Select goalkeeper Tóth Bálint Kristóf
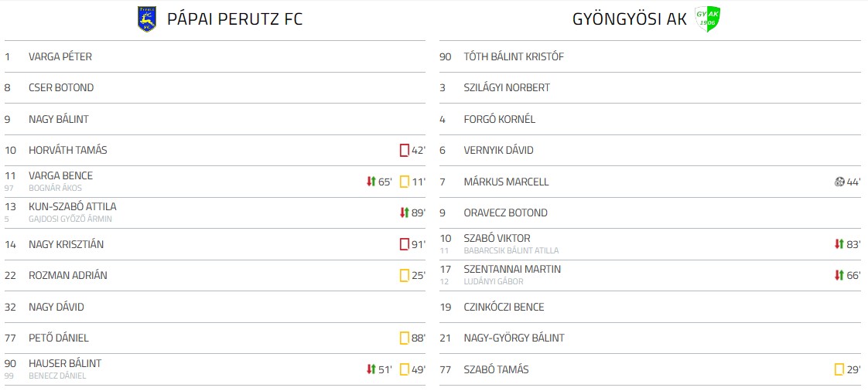Image resolution: width=868 pixels, height=391 pixels. pyautogui.click(x=513, y=56)
